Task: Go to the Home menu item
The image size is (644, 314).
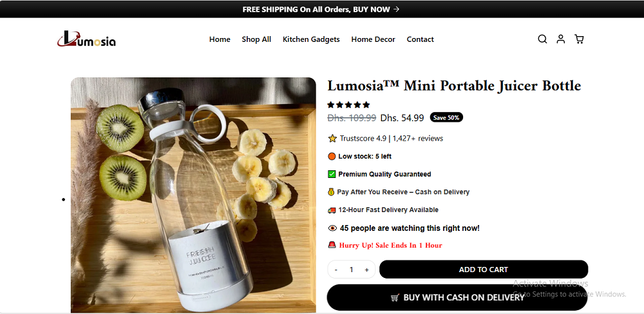Action: click(220, 39)
